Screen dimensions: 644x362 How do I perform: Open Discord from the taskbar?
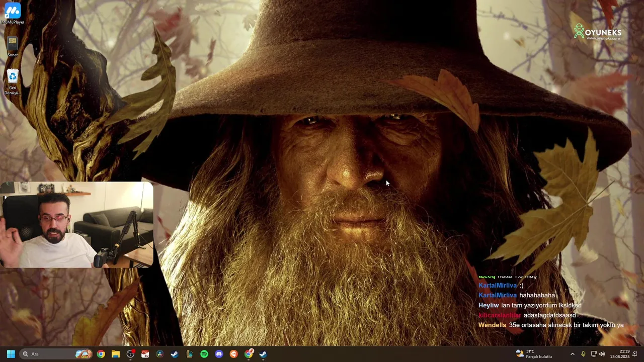219,354
